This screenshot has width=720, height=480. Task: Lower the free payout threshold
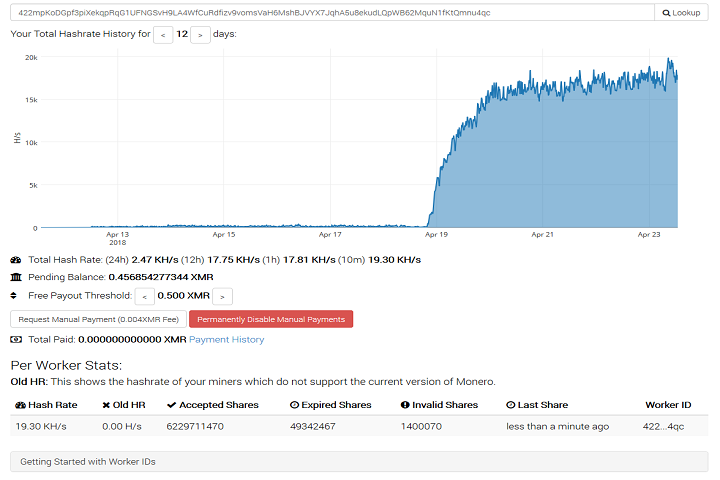[x=144, y=297]
